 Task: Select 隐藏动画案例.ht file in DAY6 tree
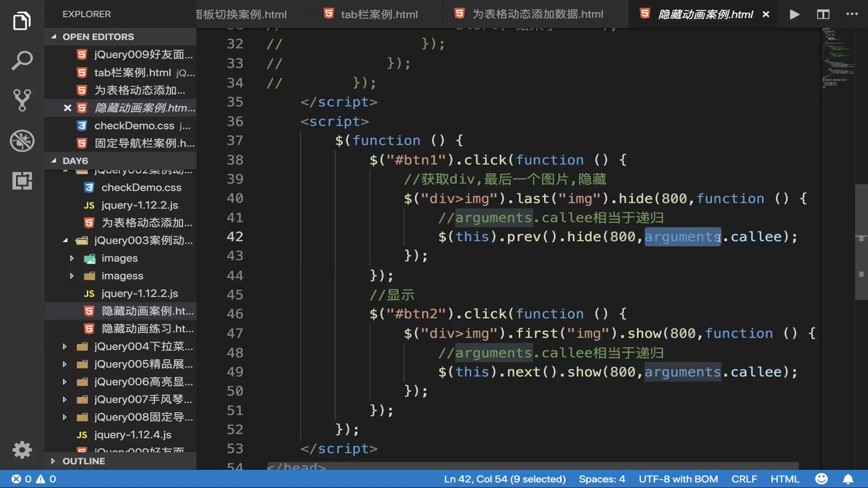tap(120, 311)
